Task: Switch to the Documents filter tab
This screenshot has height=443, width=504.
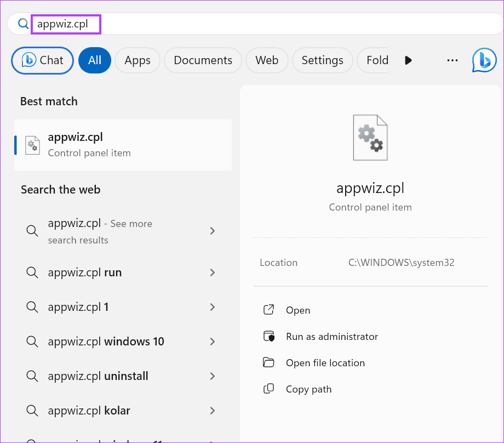Action: (203, 60)
